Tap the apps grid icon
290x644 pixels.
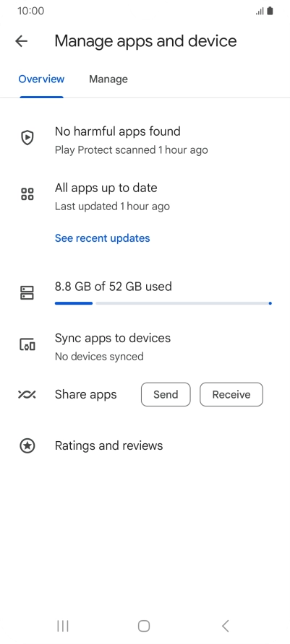[x=27, y=194]
